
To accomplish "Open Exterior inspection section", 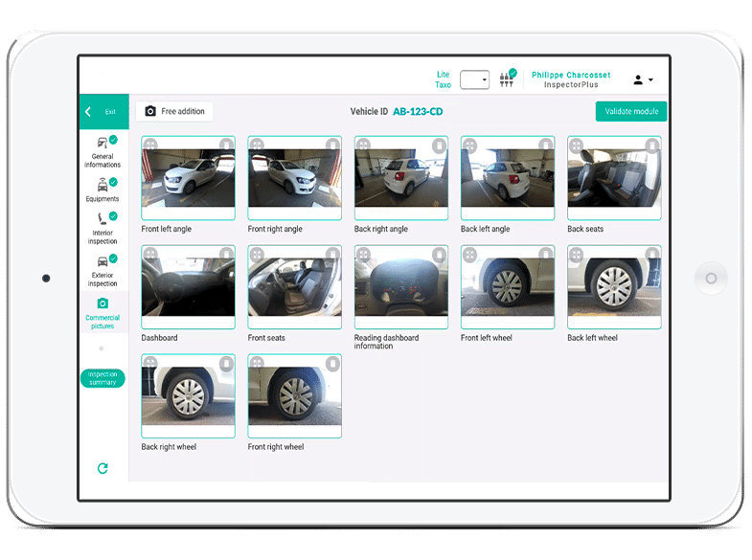I will (103, 271).
